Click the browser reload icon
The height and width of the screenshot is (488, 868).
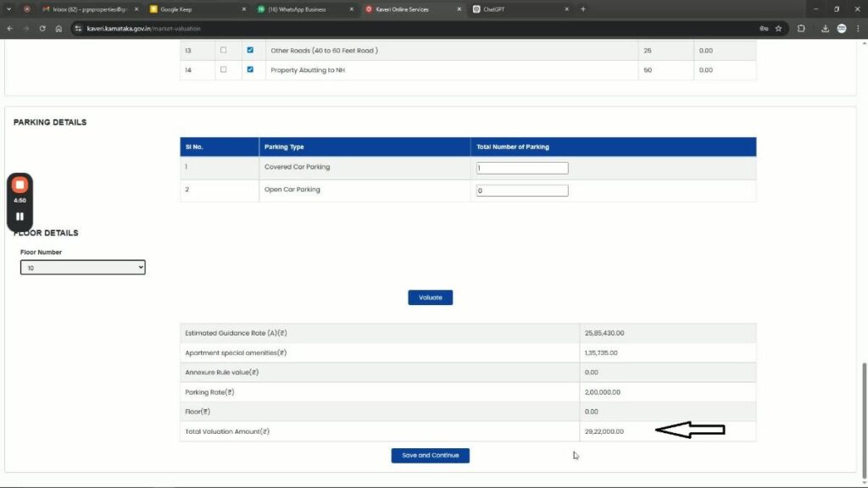coord(42,28)
